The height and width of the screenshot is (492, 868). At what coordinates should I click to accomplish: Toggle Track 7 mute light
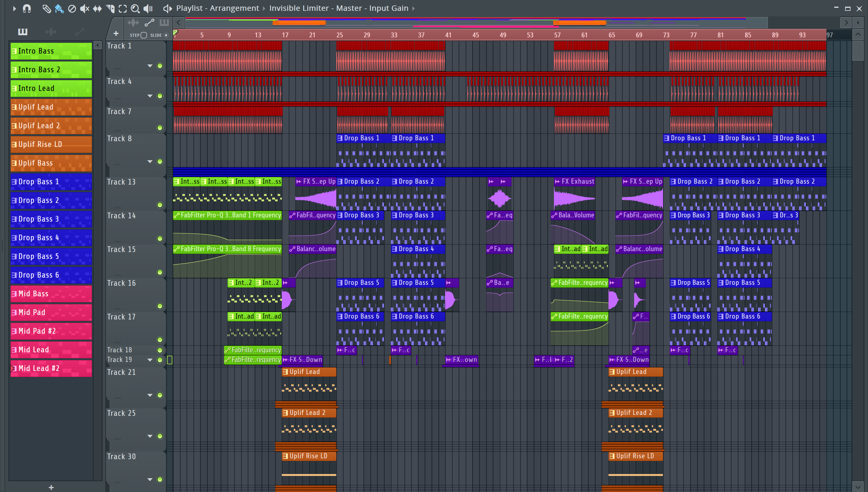(160, 128)
